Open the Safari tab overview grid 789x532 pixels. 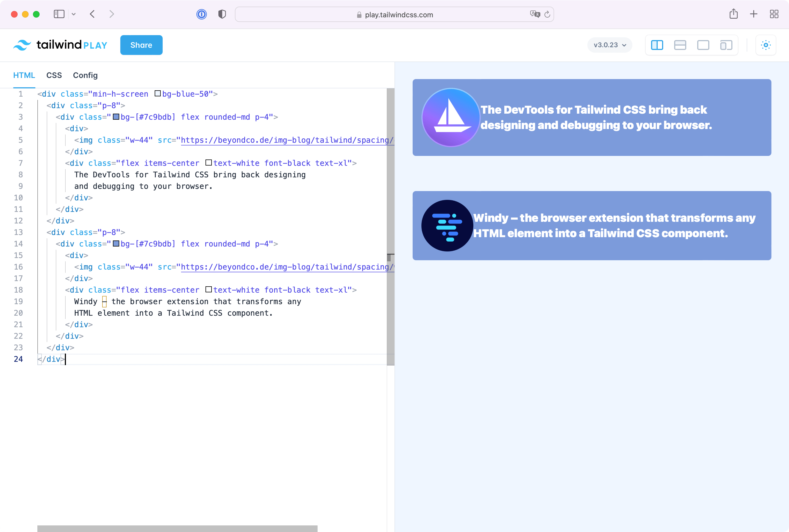pyautogui.click(x=774, y=14)
